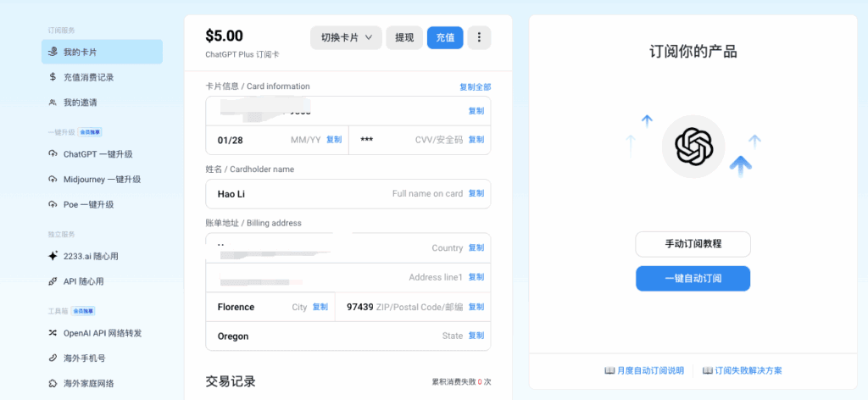Click the icon beside 海外家庭网络
Screen dimensions: 868x400
53,383
